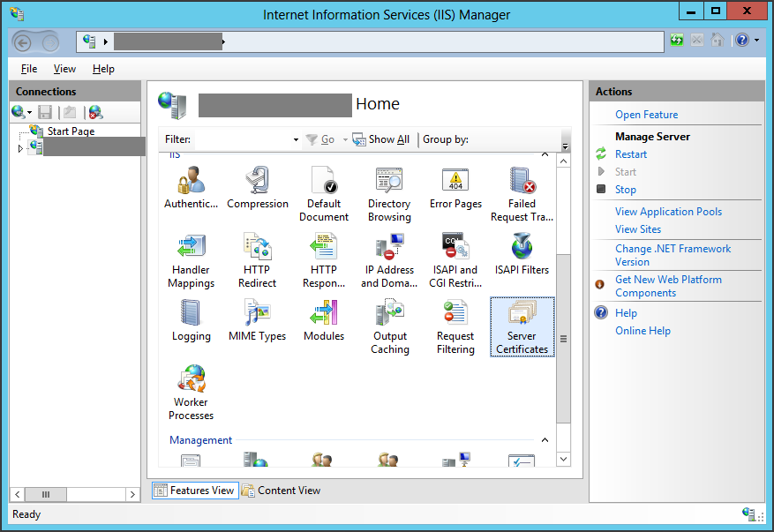
Task: Open the File menu
Action: [x=29, y=69]
